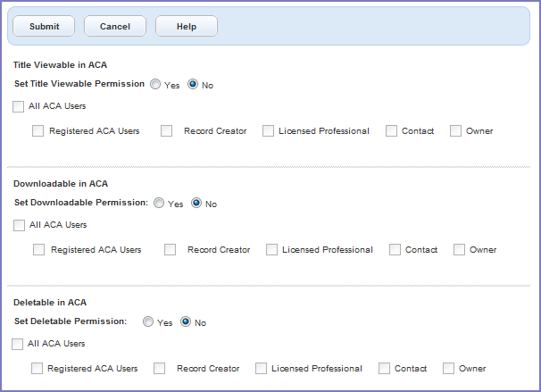Enable Registered ACA Users under Title Viewable

click(38, 131)
